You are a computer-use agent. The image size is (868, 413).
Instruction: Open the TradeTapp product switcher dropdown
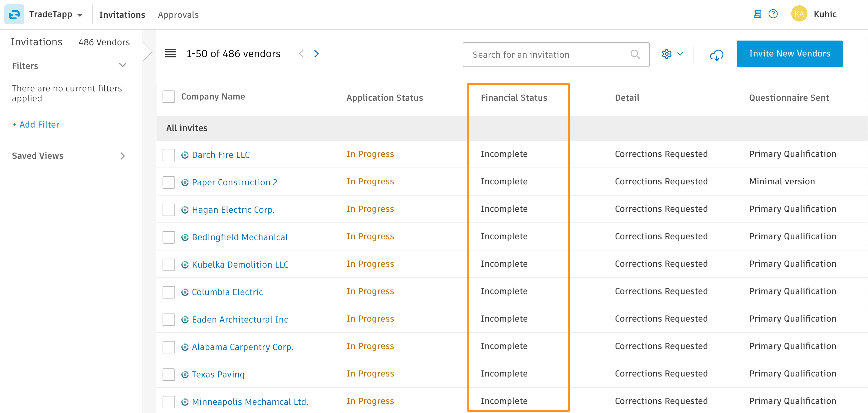click(80, 15)
